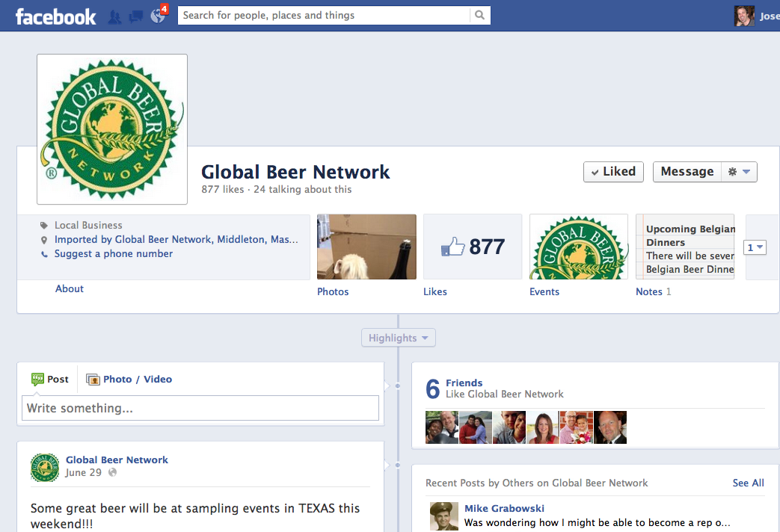Click the Likes label link

pyautogui.click(x=434, y=292)
